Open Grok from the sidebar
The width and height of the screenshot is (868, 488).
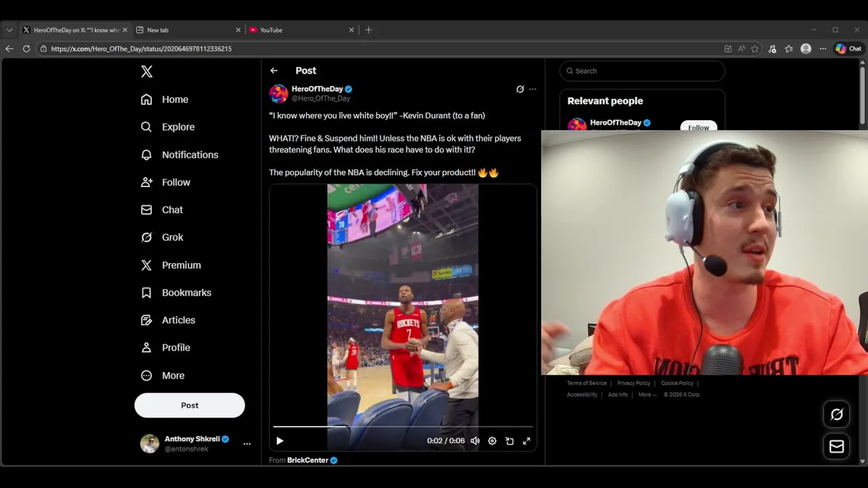[x=161, y=237]
